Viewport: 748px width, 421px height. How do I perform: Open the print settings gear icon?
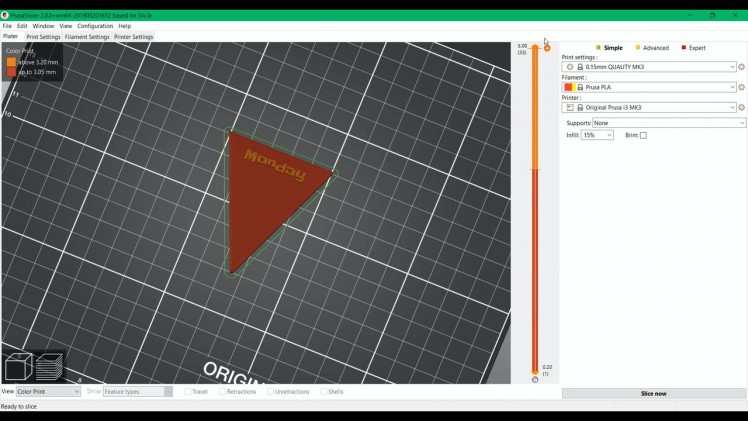click(741, 67)
